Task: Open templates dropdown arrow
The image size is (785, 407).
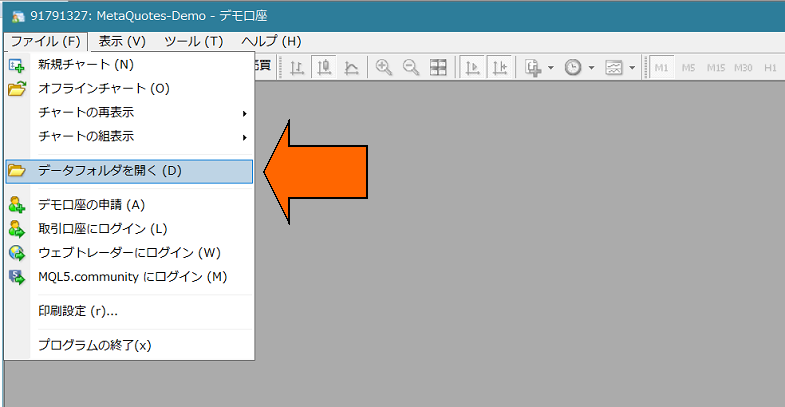Action: pos(632,67)
